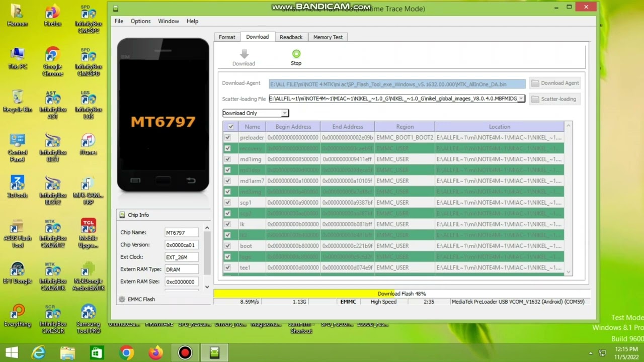644x362 pixels.
Task: Launch Samsung Tool PRO icon
Action: [88, 319]
